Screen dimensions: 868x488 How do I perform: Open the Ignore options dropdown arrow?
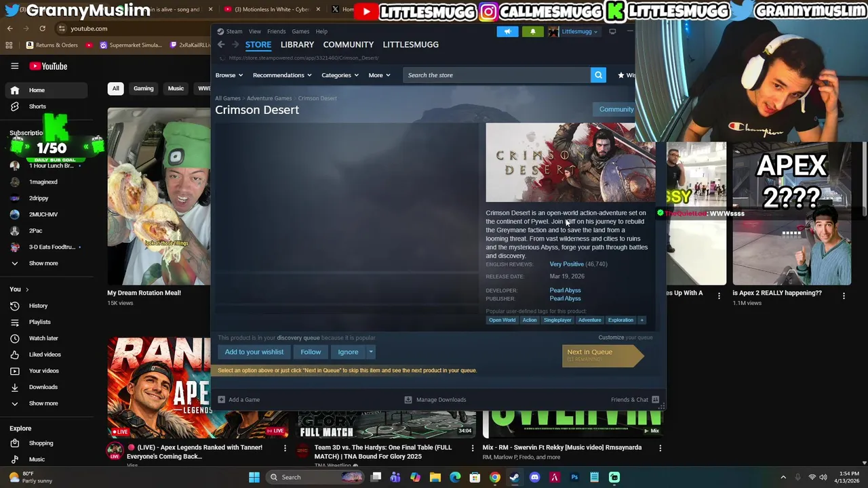pos(371,352)
